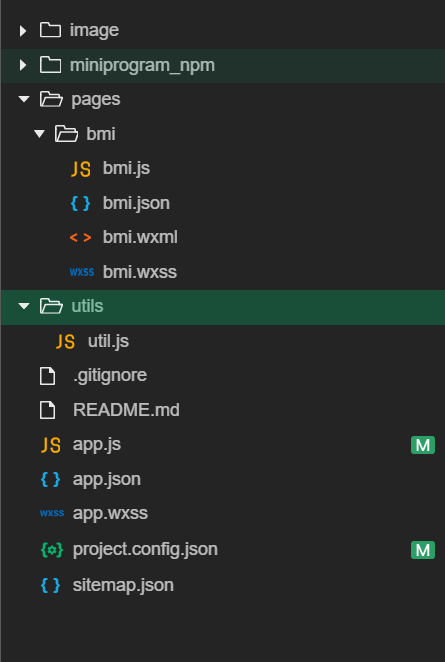The image size is (445, 662).
Task: Click the open folder icon beside utils
Action: [x=51, y=306]
